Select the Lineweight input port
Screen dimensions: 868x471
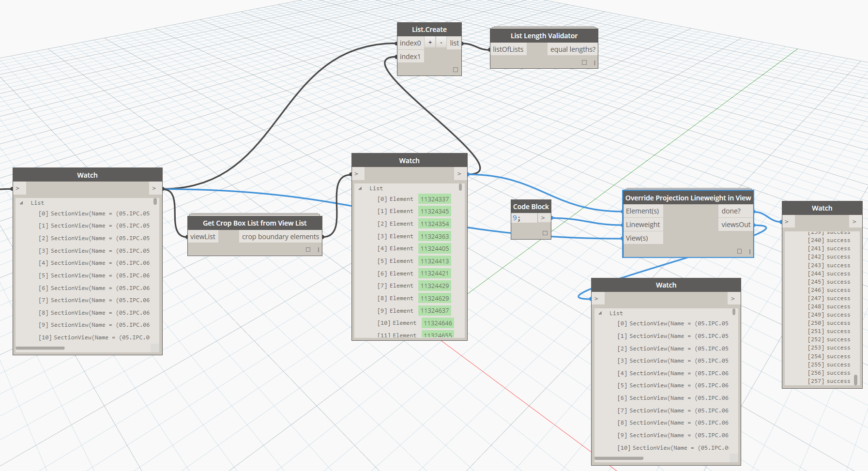pos(642,225)
